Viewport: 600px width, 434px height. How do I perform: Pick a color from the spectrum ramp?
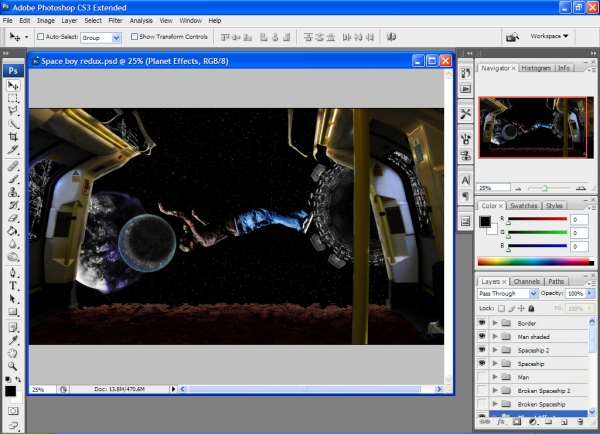pos(535,262)
